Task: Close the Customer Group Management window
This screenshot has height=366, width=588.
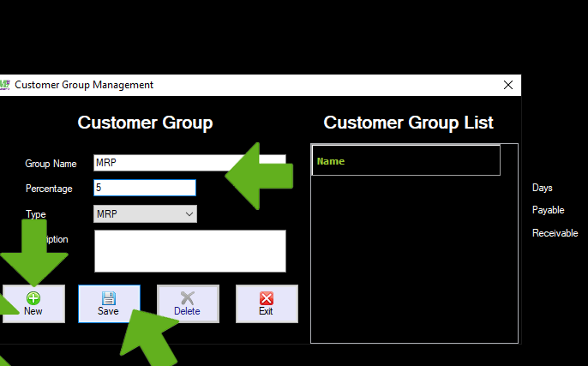Action: click(x=508, y=85)
